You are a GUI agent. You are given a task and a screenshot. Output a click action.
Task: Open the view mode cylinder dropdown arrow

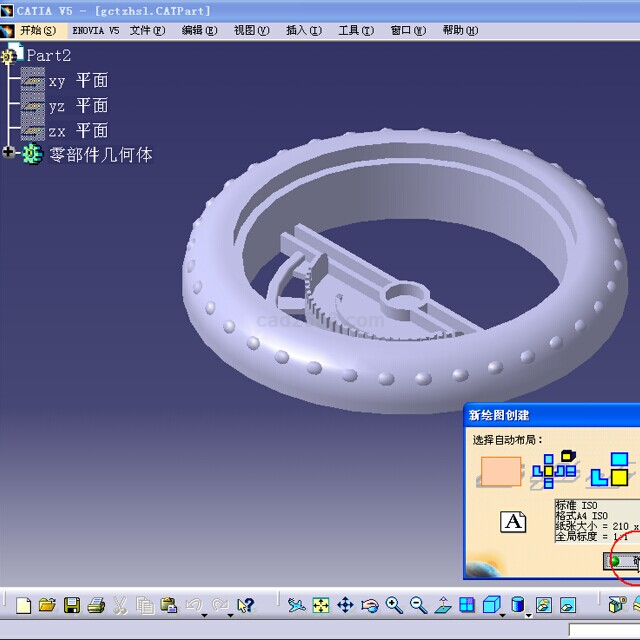[528, 612]
